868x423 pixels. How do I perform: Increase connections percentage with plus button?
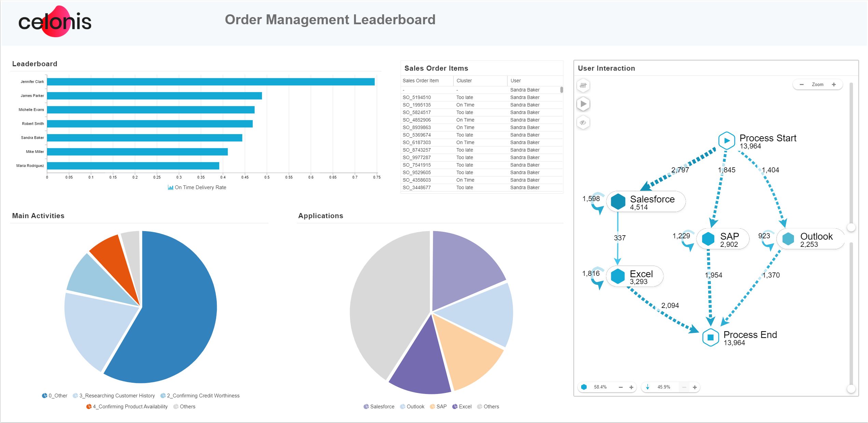[695, 387]
